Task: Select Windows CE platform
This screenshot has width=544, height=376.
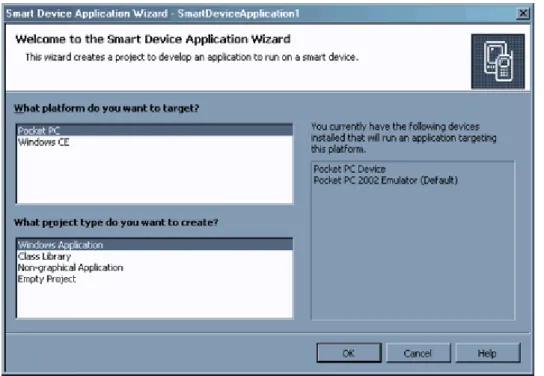Action: [x=154, y=142]
